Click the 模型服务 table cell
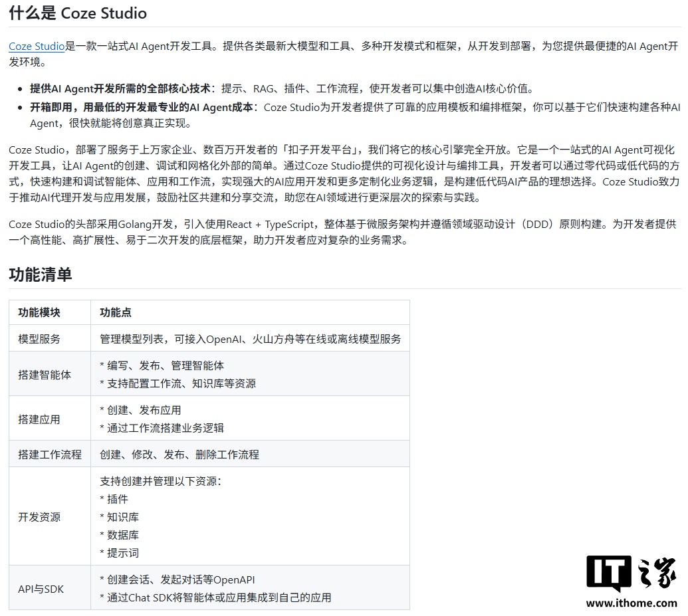 50,338
